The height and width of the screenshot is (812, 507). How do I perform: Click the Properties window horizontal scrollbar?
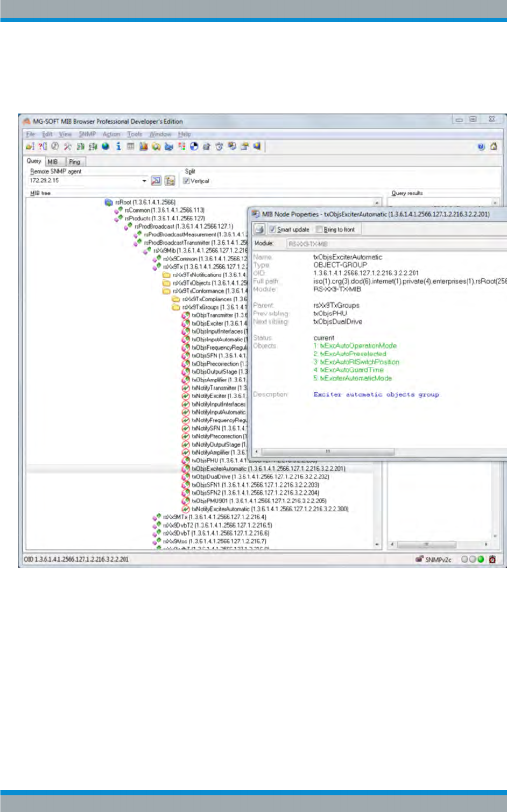click(327, 451)
